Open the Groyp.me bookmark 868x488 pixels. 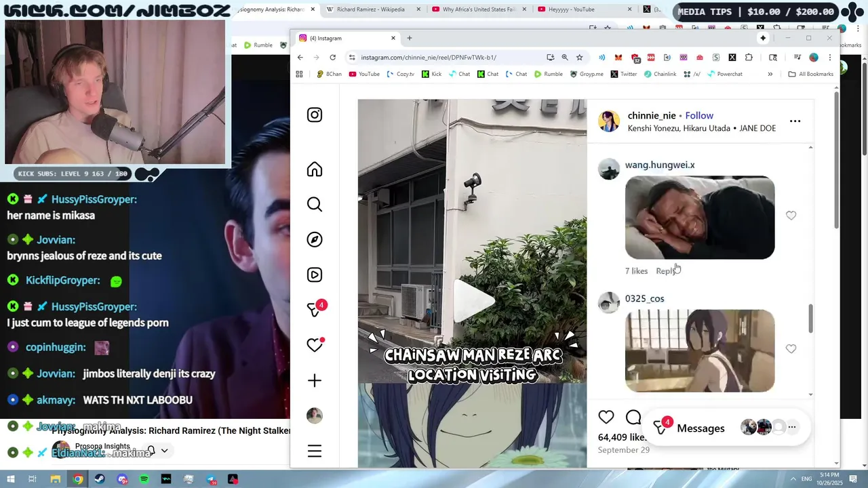586,74
